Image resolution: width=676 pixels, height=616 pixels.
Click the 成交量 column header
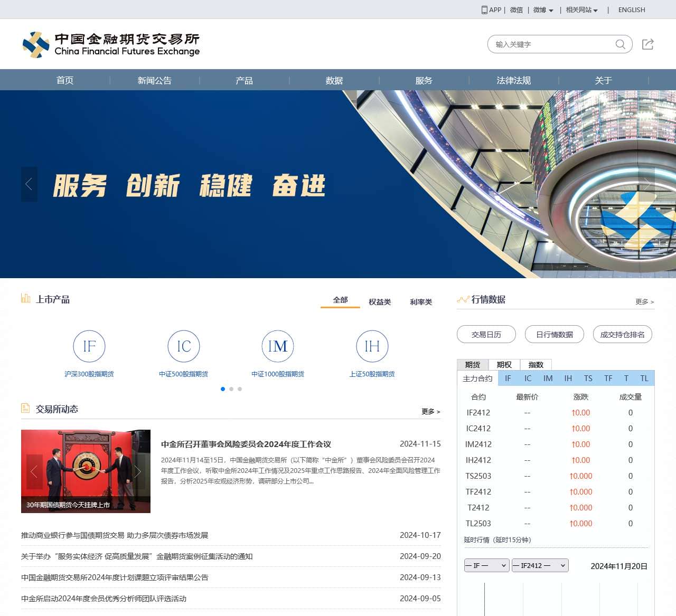pos(631,397)
